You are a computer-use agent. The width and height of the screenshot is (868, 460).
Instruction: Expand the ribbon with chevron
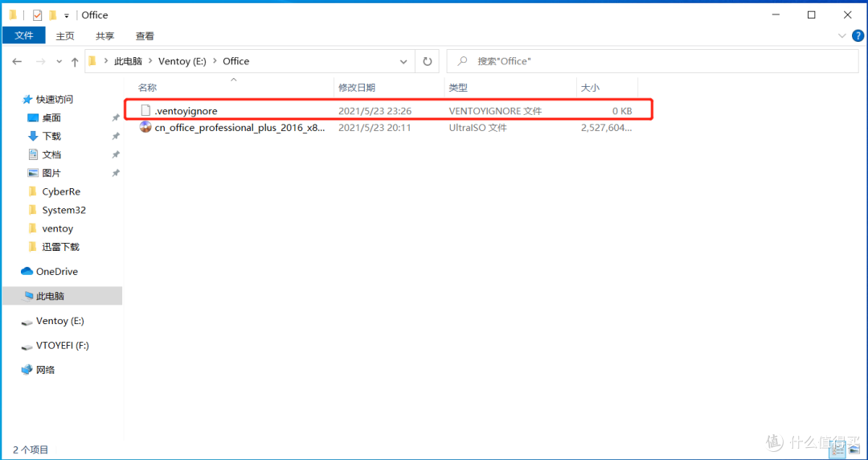841,36
